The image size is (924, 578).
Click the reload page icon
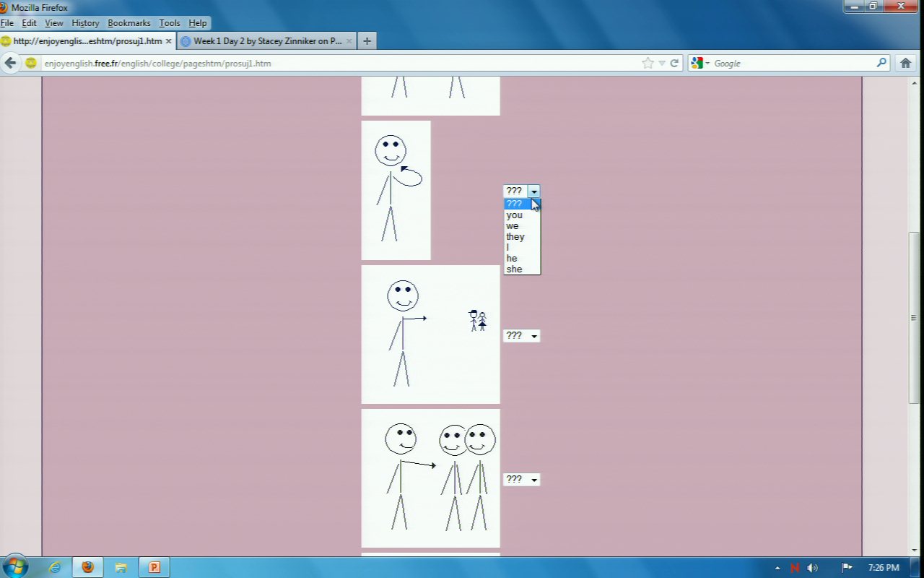pyautogui.click(x=674, y=63)
